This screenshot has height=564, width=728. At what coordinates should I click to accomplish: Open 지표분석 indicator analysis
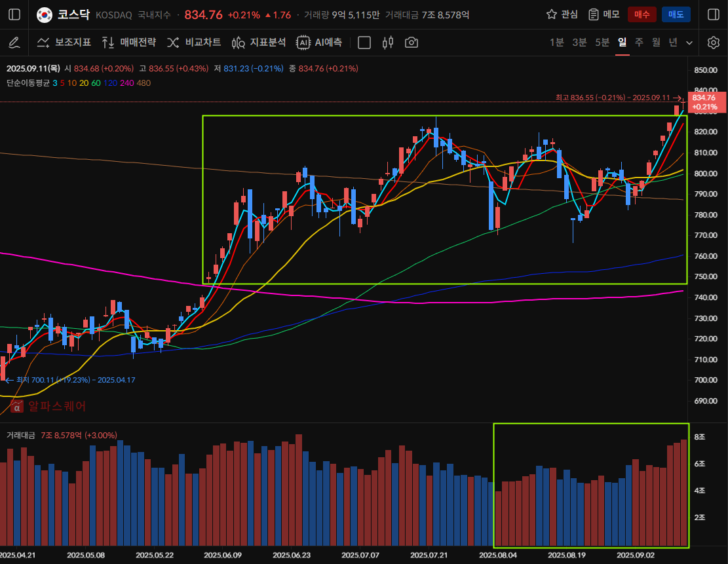[x=259, y=43]
